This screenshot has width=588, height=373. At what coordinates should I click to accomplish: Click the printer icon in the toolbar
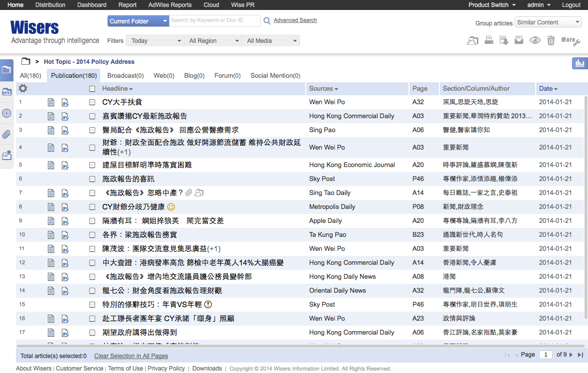coord(489,40)
